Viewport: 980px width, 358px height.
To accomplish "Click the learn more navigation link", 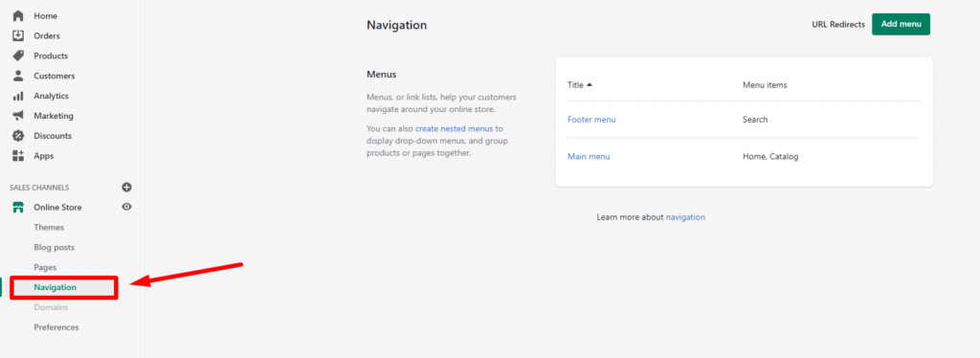I will pos(685,217).
